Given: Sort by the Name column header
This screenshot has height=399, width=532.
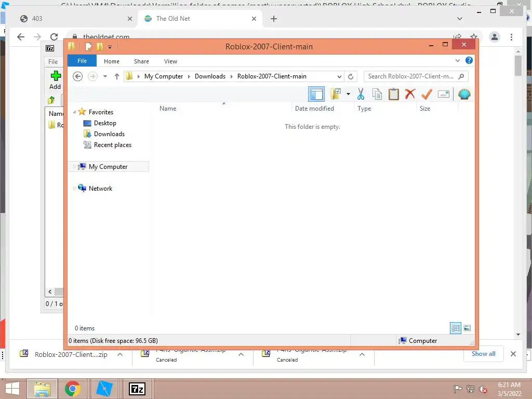Looking at the screenshot, I should point(223,109).
